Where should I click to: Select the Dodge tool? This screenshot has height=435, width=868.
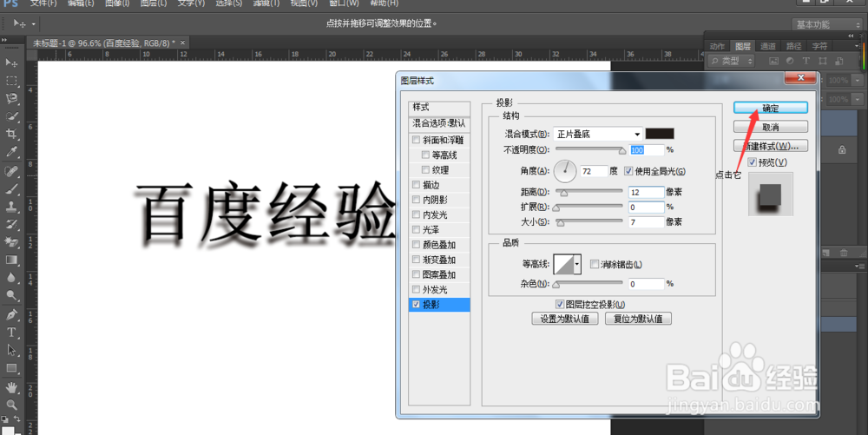(11, 295)
